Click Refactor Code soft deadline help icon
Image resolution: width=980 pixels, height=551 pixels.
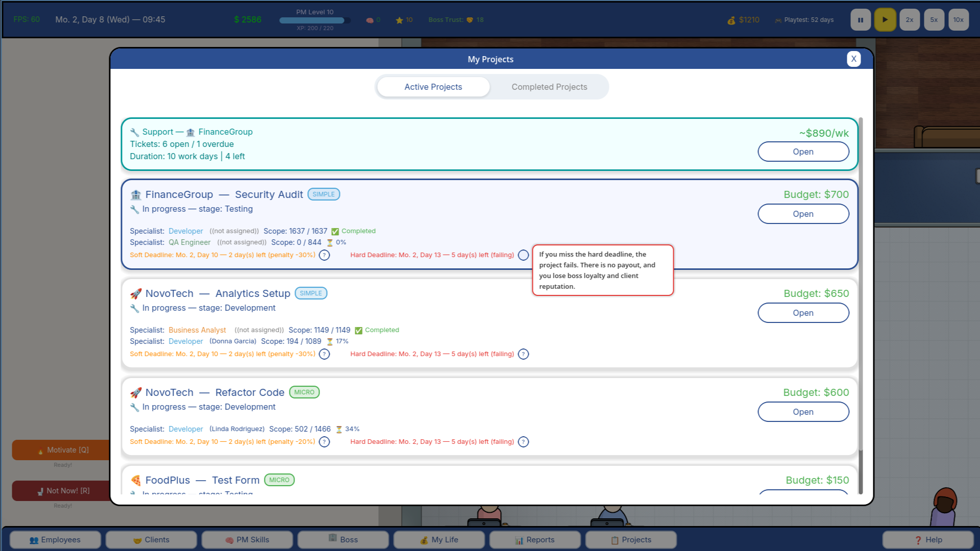coord(325,442)
